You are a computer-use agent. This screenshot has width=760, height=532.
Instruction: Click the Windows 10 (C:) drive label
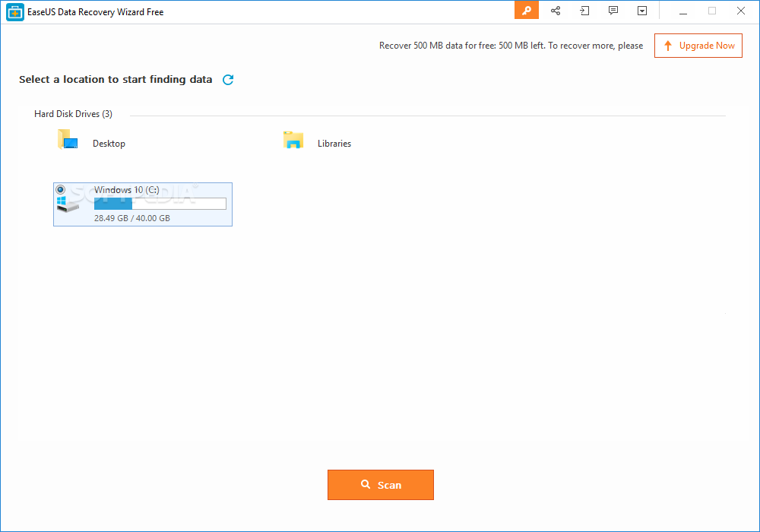[x=126, y=190]
